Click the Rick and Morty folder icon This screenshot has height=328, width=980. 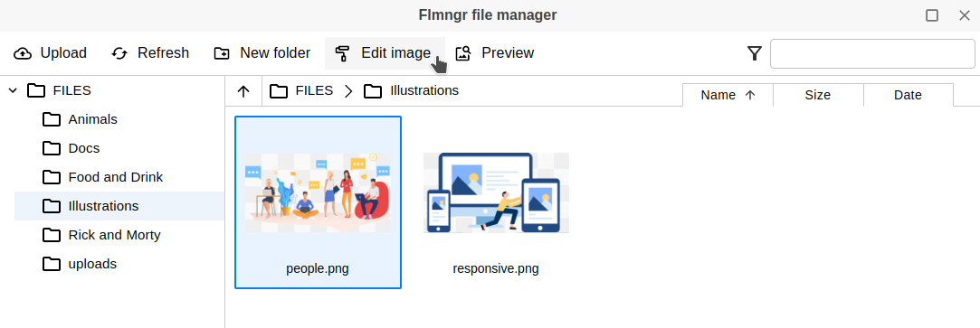click(52, 235)
